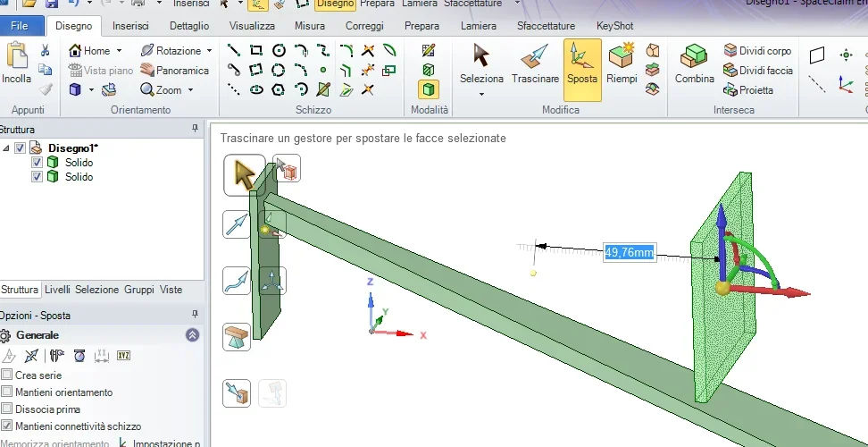
Task: Collapse the Generale options section
Action: tap(192, 335)
